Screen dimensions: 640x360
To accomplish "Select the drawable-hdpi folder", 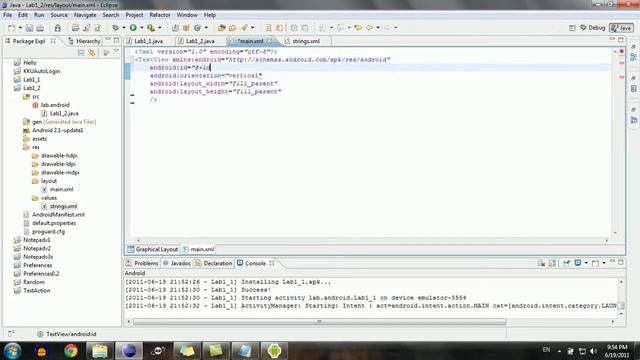I will (x=59, y=156).
